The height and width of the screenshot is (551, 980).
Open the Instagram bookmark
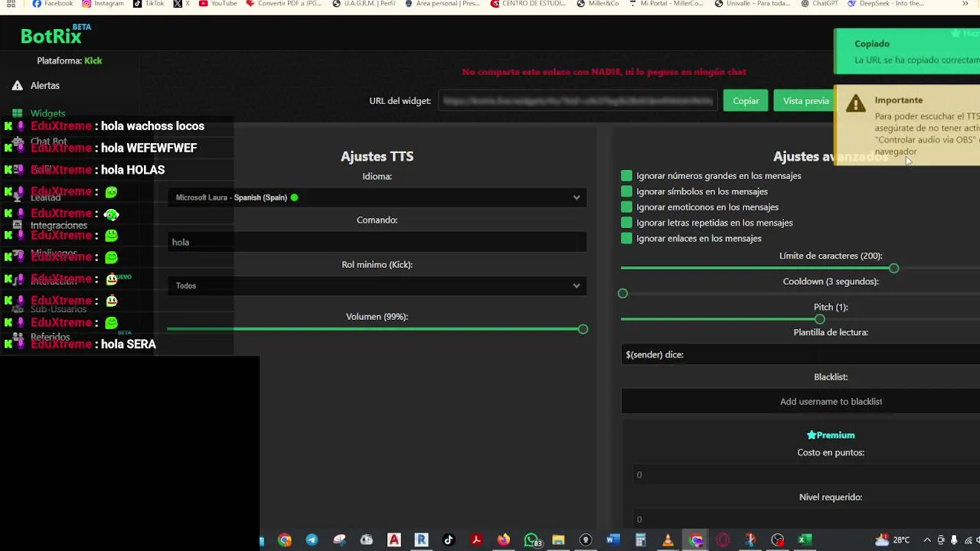point(103,4)
